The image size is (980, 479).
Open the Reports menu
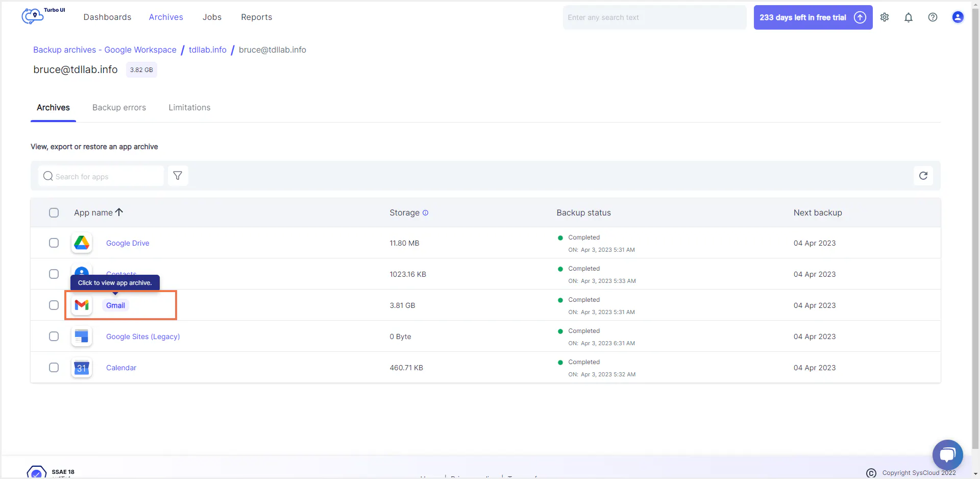coord(256,17)
